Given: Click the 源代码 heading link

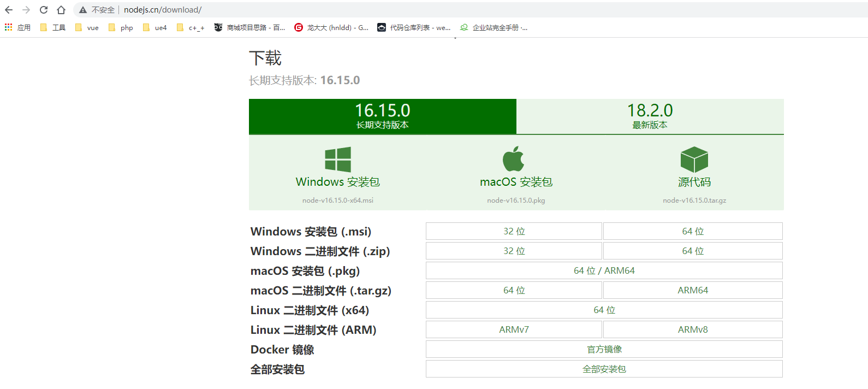Looking at the screenshot, I should pyautogui.click(x=694, y=182).
